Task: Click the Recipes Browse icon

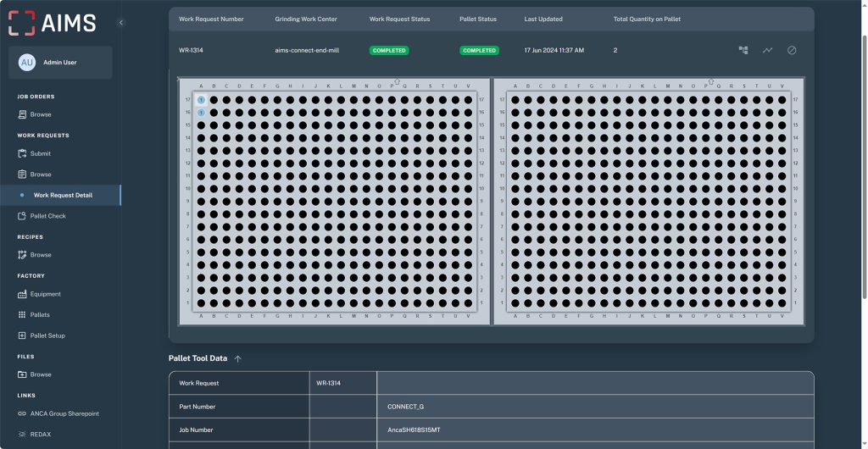Action: click(x=23, y=255)
